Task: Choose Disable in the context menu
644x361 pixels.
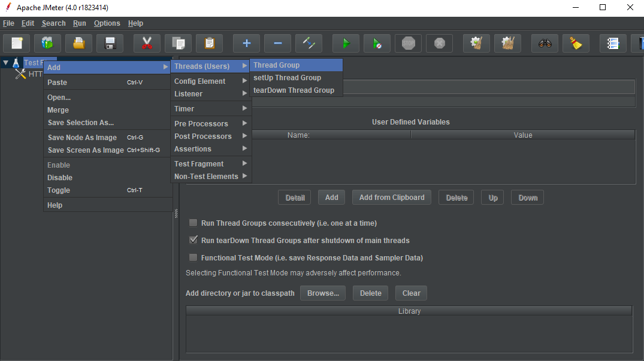Action: pos(60,178)
